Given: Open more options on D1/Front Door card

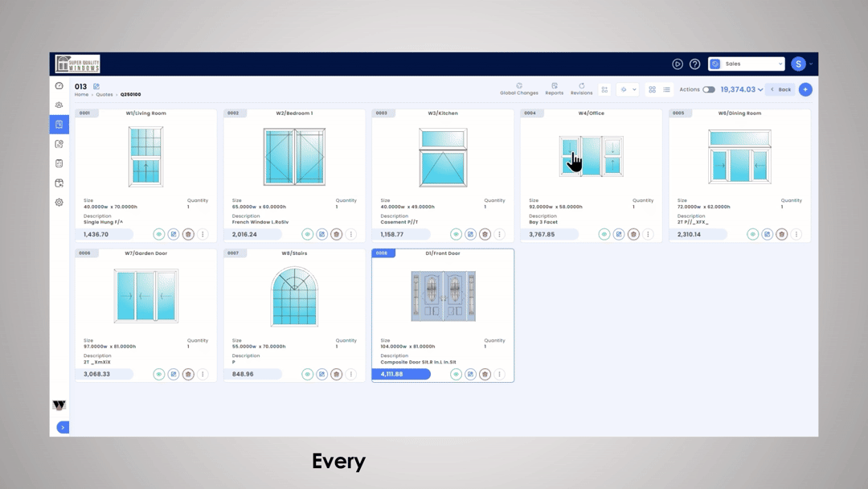Looking at the screenshot, I should 499,374.
